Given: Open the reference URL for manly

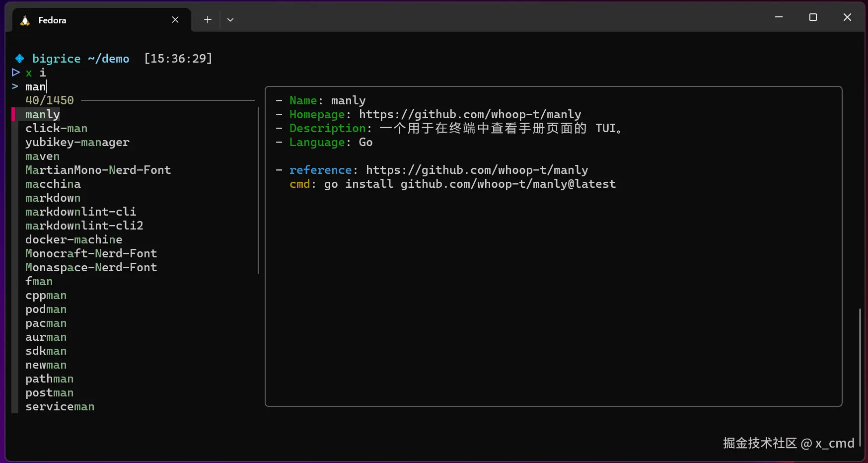Looking at the screenshot, I should tap(477, 170).
